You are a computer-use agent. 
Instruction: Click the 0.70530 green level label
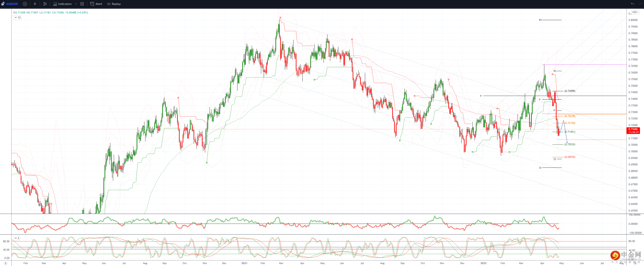point(570,144)
